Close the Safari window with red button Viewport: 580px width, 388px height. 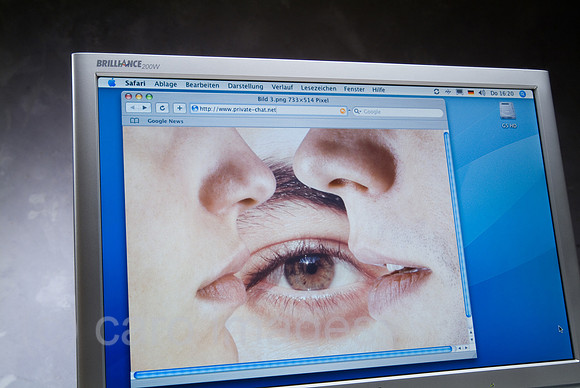128,96
